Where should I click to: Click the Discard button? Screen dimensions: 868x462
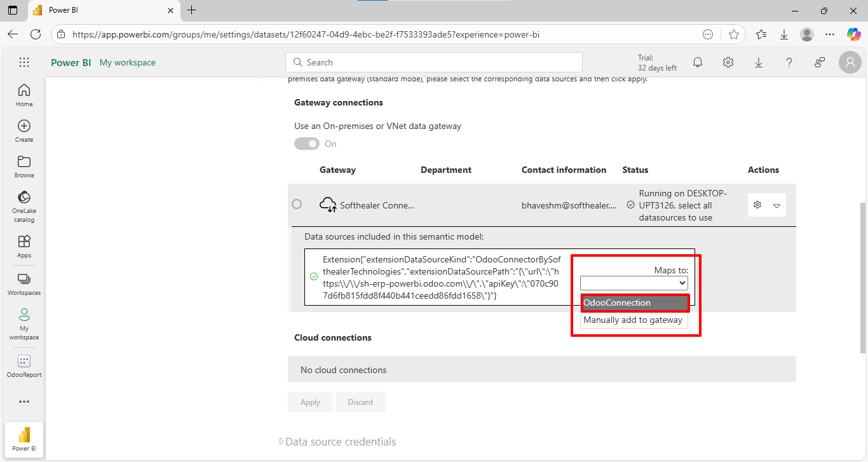point(360,402)
